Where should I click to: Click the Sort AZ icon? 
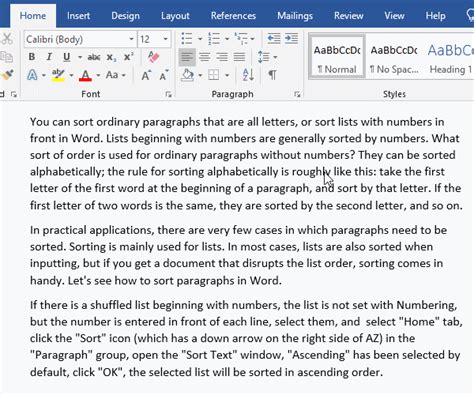[x=248, y=75]
